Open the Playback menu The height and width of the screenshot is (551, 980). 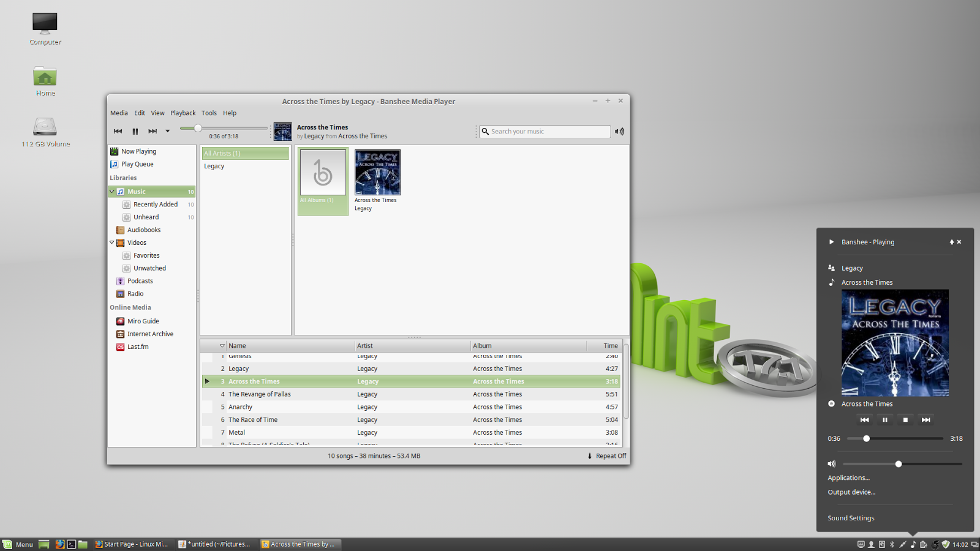(183, 113)
